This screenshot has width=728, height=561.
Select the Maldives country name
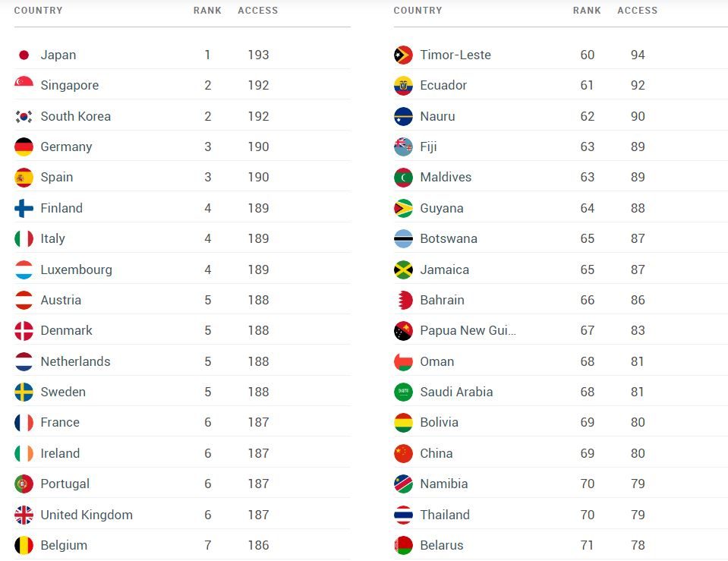[446, 177]
